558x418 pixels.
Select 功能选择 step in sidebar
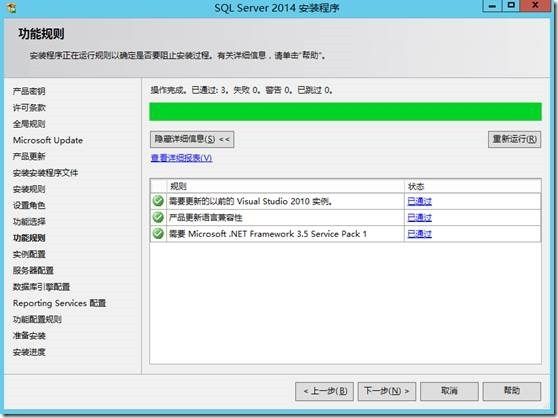click(x=29, y=222)
